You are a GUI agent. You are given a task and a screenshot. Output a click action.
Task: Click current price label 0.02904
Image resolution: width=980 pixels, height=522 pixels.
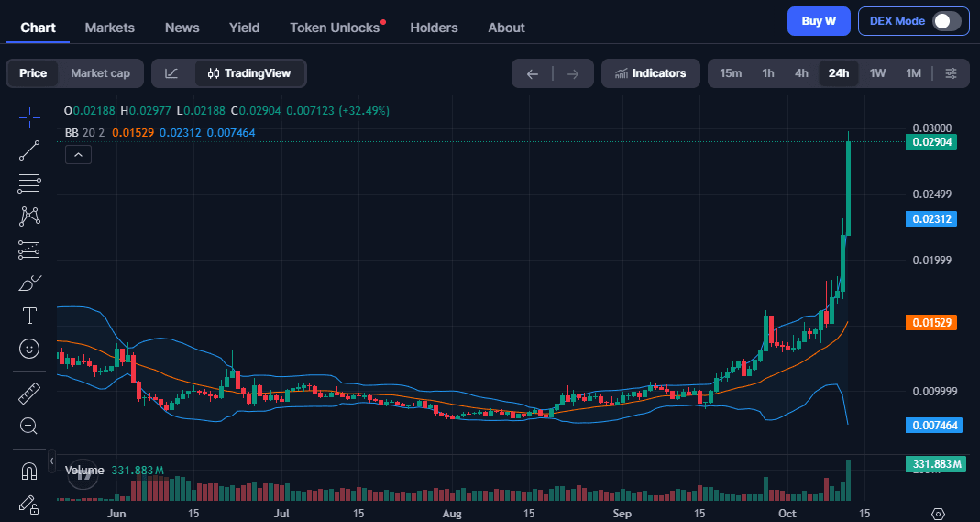point(931,142)
